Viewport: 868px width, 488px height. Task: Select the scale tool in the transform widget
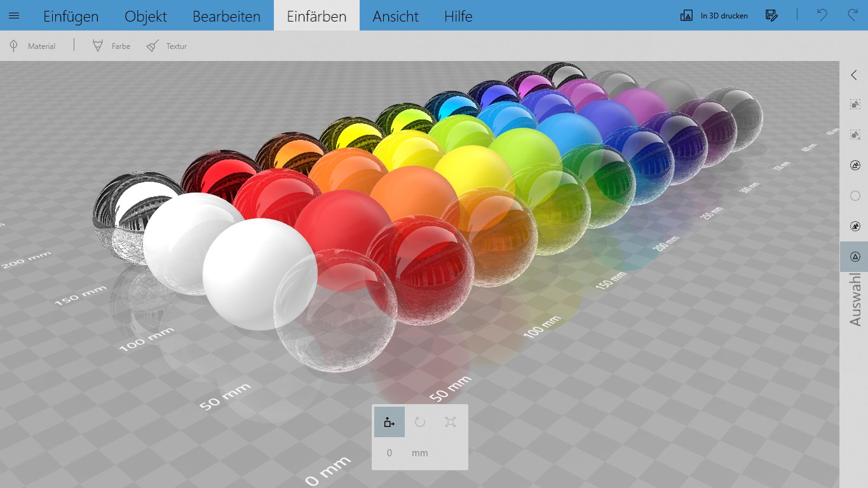point(451,421)
